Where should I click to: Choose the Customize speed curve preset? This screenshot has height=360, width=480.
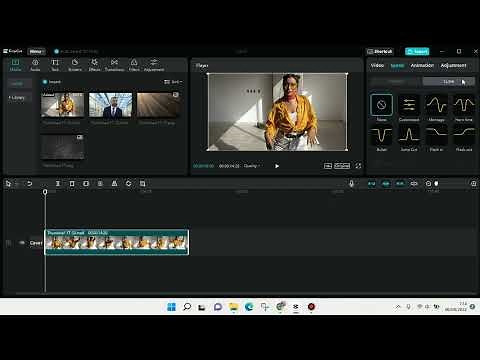pyautogui.click(x=409, y=107)
